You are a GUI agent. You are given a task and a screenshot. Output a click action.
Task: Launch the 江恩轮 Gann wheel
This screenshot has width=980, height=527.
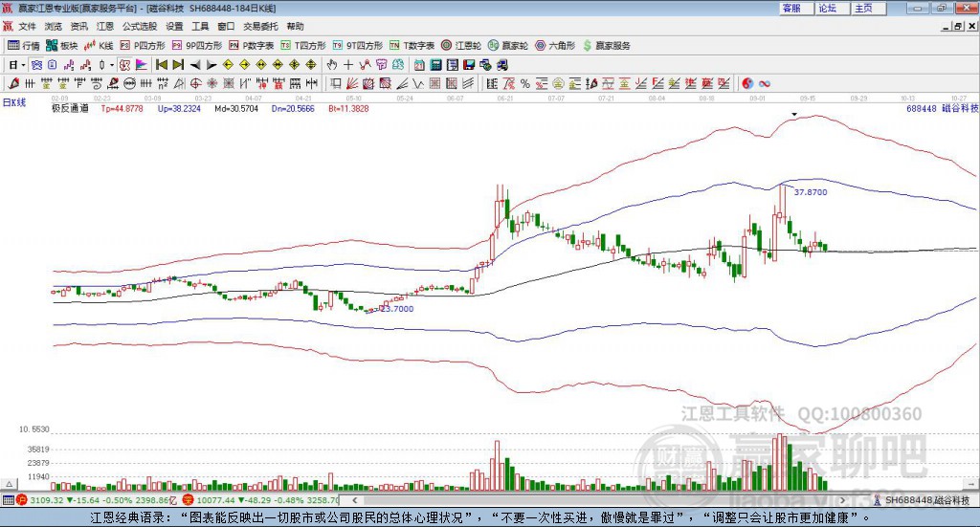pos(461,46)
